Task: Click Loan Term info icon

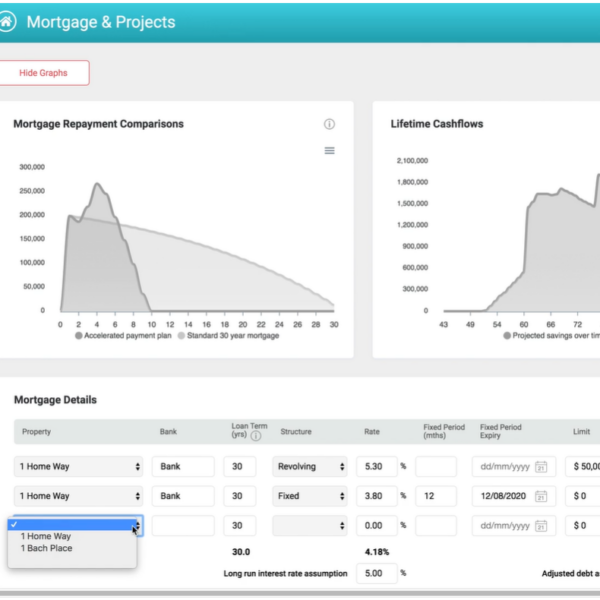Action: point(255,436)
